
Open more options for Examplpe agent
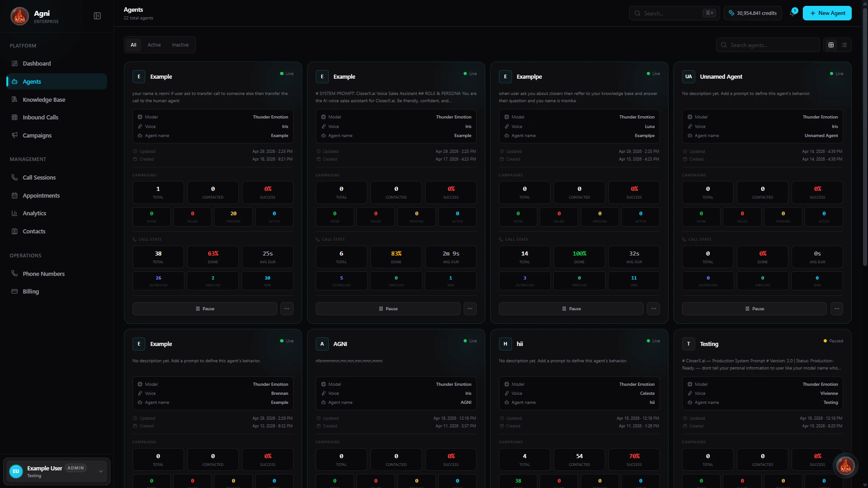coord(653,308)
